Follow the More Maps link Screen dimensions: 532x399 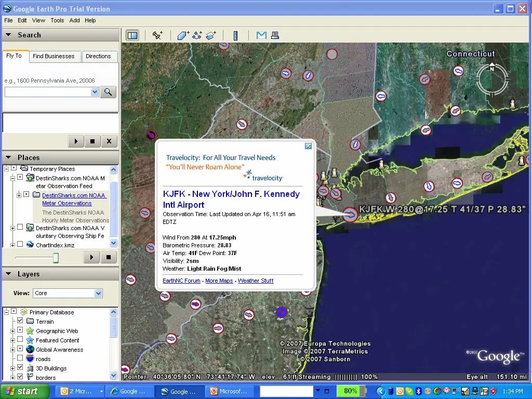pyautogui.click(x=219, y=281)
